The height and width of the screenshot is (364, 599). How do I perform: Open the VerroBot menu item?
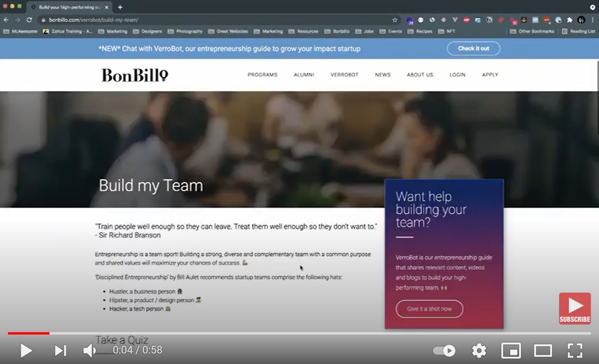coord(344,75)
